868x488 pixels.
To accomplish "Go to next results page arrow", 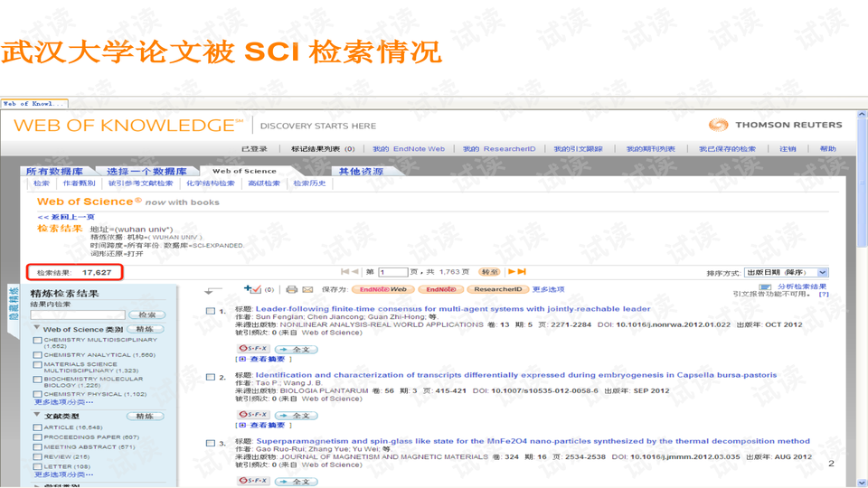I will click(512, 272).
